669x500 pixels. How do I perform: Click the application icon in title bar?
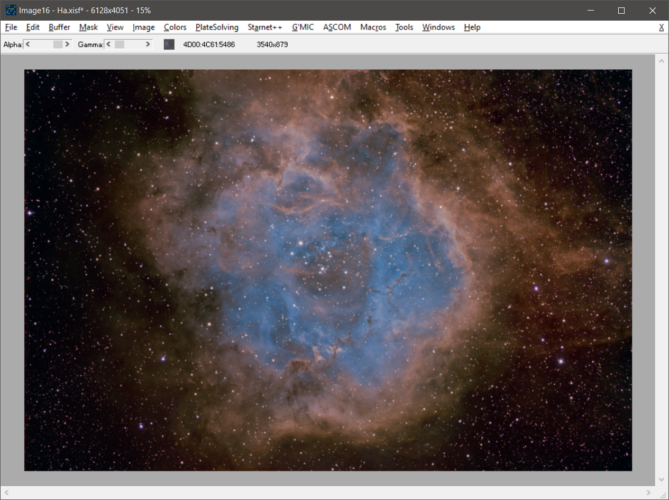[11, 10]
